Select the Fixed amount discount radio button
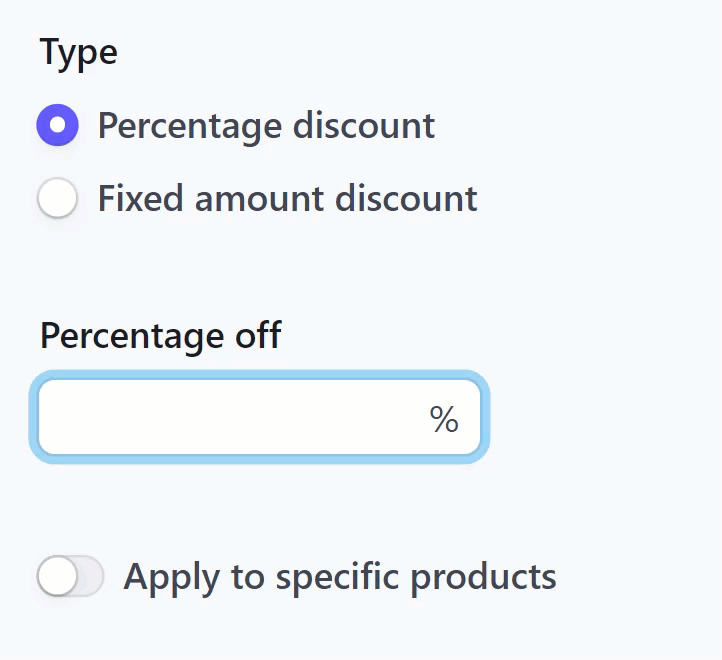The image size is (722, 660). (x=58, y=198)
